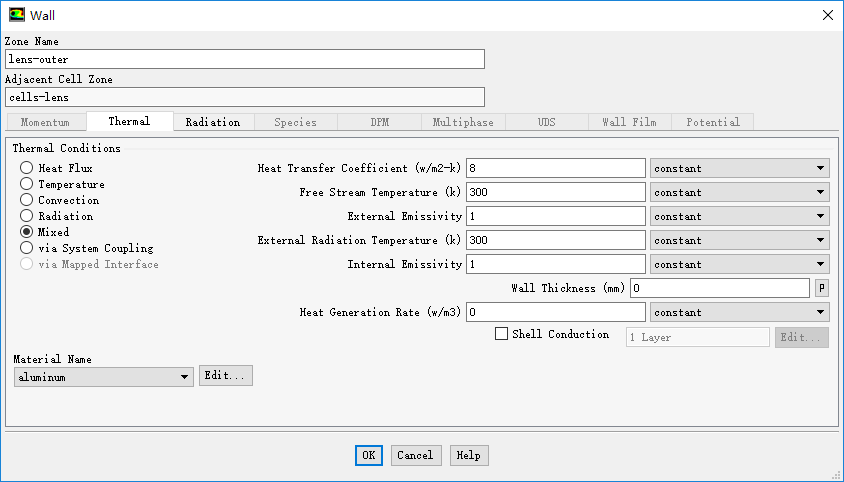
Task: Enable the Shell Conduction checkbox
Action: click(502, 334)
